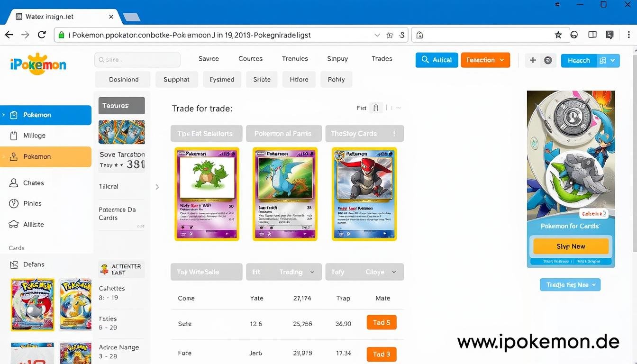Open the Sinpuy menu item
637x364 pixels.
[x=337, y=58]
